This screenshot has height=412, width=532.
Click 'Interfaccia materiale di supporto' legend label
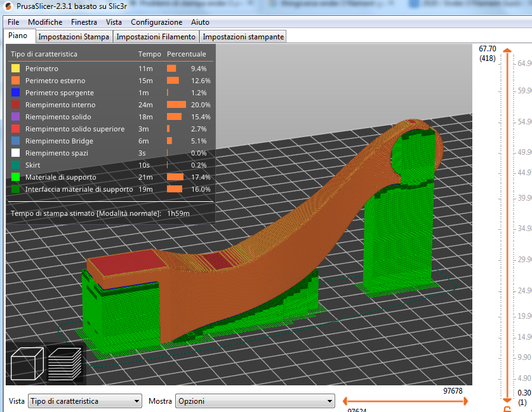pyautogui.click(x=79, y=189)
